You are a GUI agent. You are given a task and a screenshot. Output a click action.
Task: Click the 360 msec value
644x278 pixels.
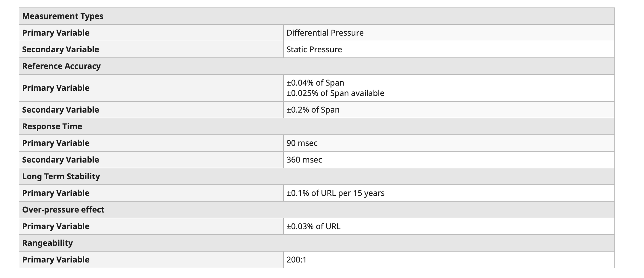(x=304, y=160)
